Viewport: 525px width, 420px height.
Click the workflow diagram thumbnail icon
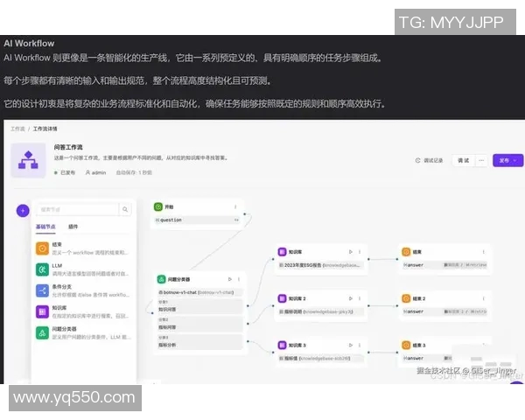pyautogui.click(x=28, y=160)
